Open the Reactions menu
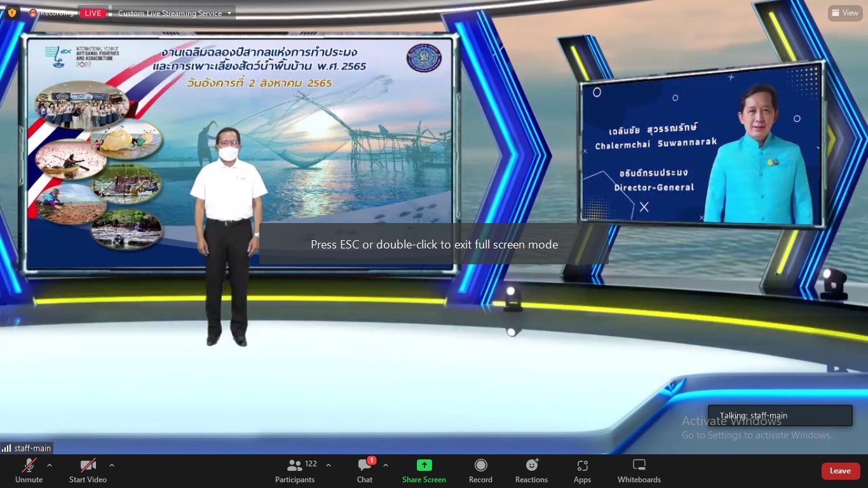Image resolution: width=868 pixels, height=488 pixels. click(531, 471)
